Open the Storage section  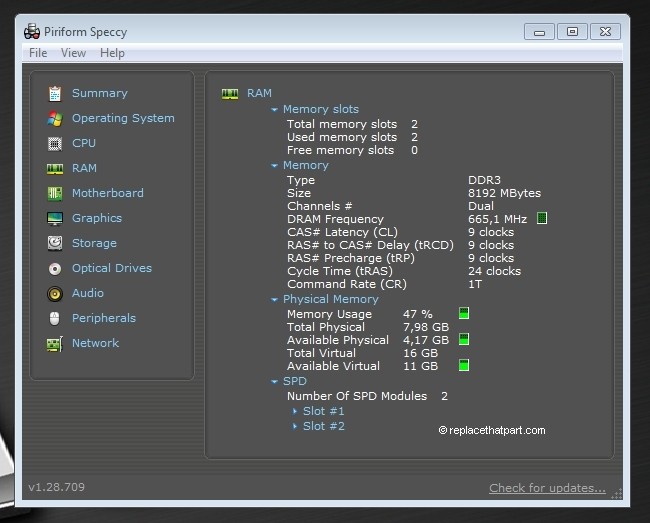(x=94, y=243)
